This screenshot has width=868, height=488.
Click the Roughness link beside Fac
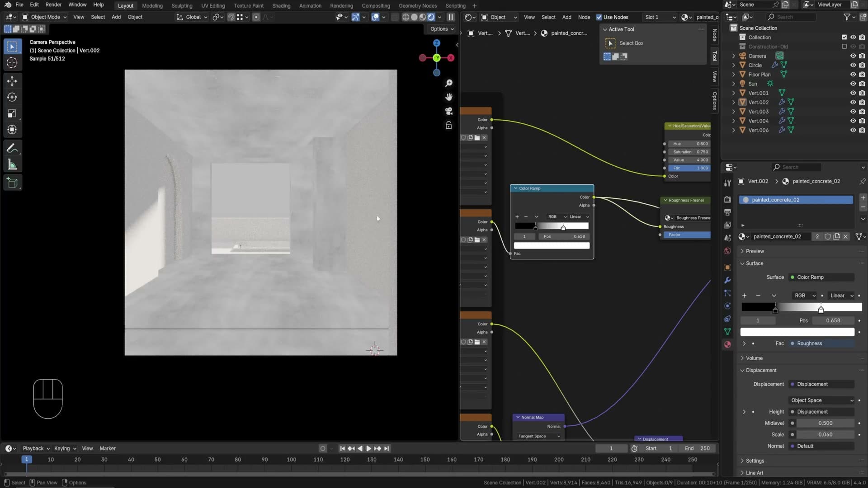[x=821, y=343]
